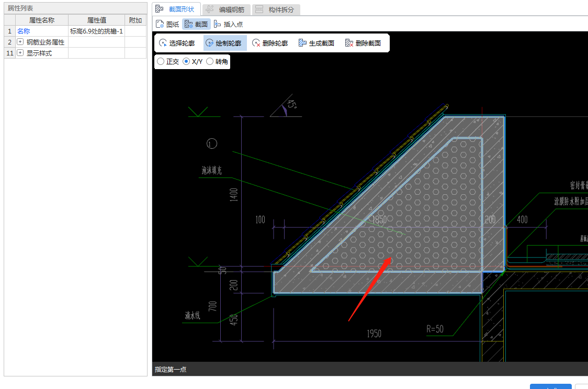Edit the 标高6.9处的挑檐-1 value cell
588x389 pixels.
[x=96, y=31]
